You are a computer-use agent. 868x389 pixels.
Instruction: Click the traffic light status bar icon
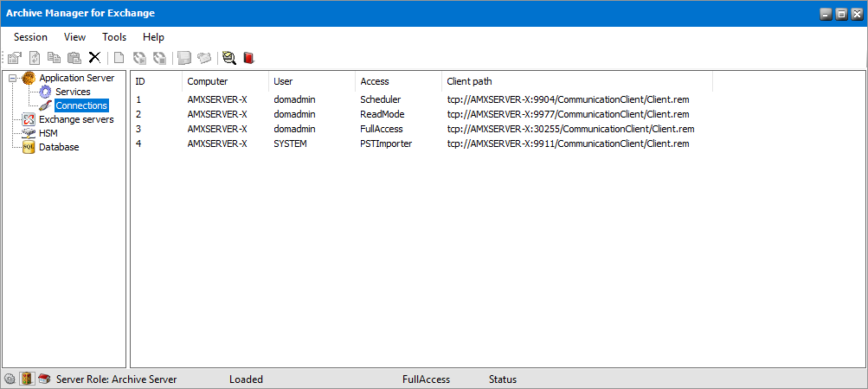tap(27, 379)
